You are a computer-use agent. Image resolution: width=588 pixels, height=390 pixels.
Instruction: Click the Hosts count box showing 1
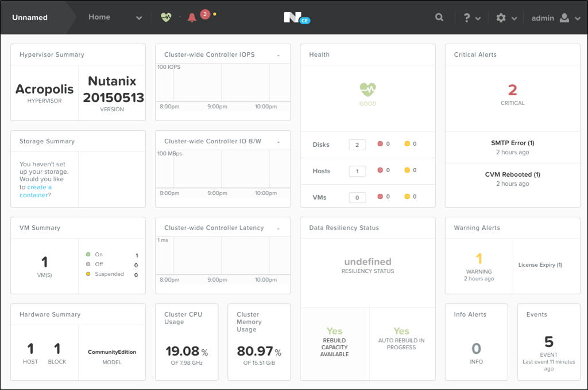357,171
